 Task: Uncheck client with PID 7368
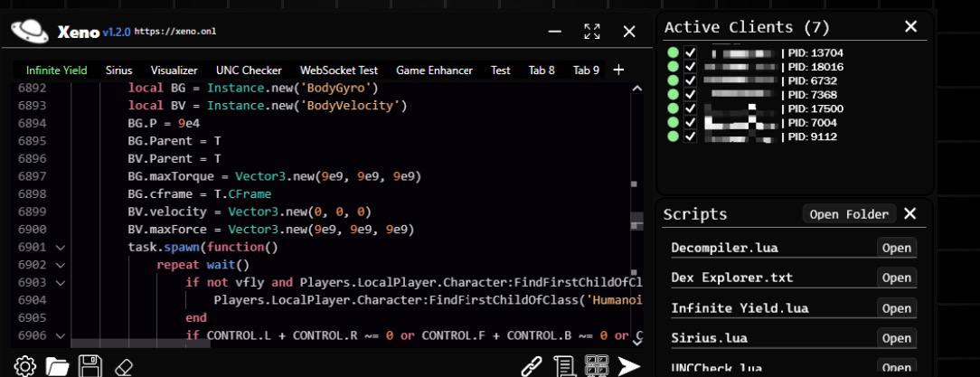[690, 94]
